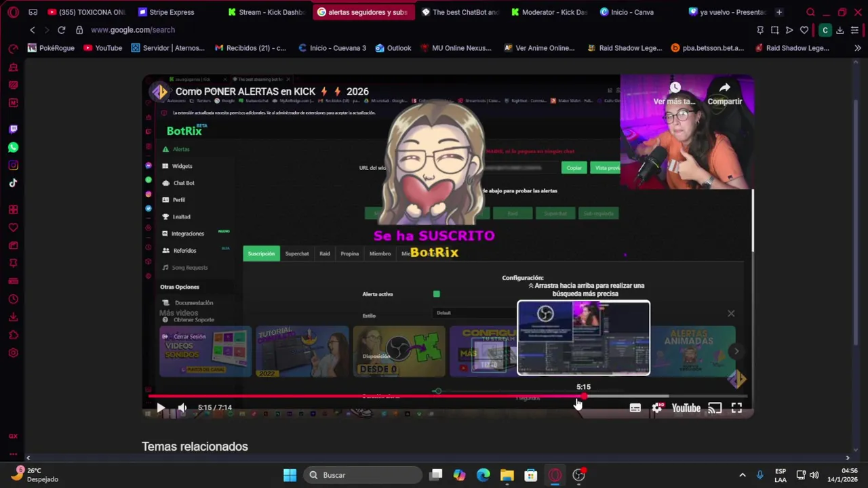Open Recibidos Gmail bookmark
Image resolution: width=868 pixels, height=488 pixels.
click(x=250, y=48)
